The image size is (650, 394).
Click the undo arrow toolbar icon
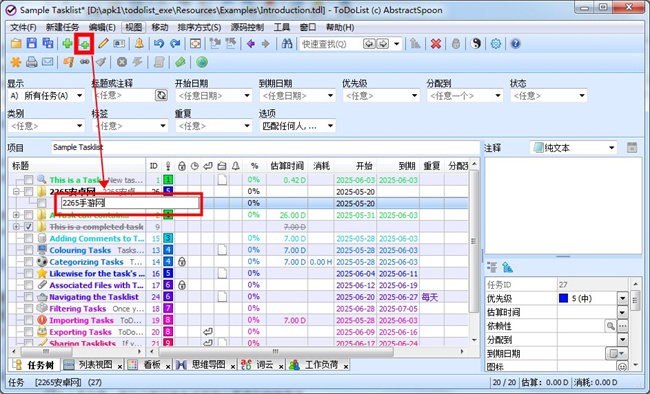coord(159,44)
